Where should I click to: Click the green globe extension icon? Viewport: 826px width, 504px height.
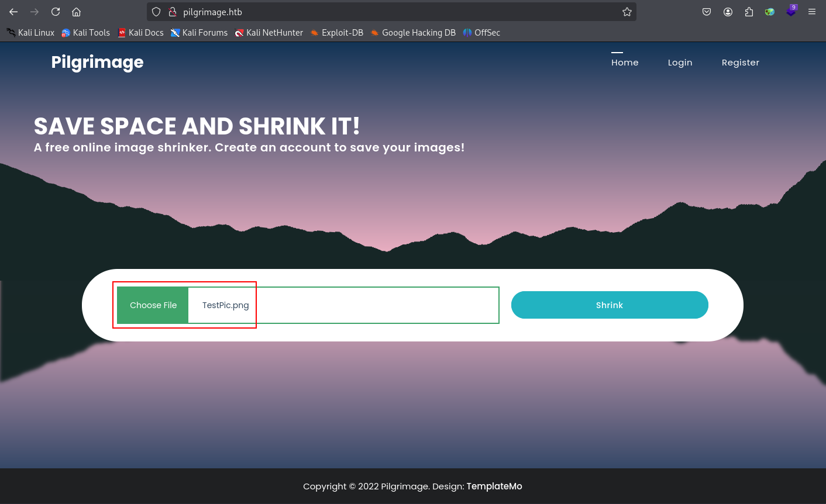click(770, 12)
